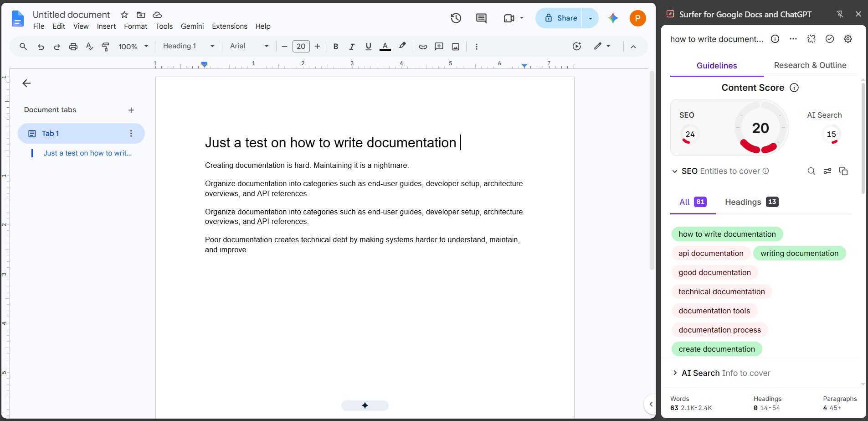Viewport: 868px width, 421px height.
Task: Copy SEO entities using copy icon
Action: coord(843,171)
